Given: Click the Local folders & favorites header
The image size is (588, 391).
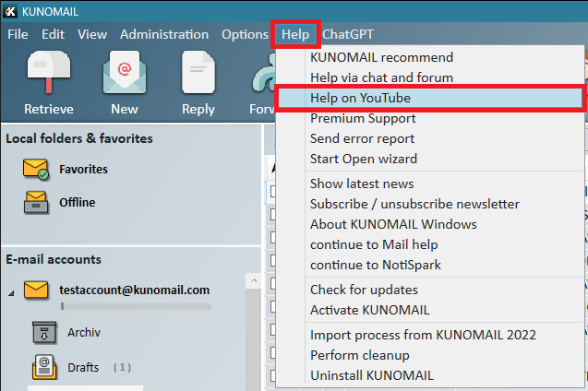Looking at the screenshot, I should (79, 138).
